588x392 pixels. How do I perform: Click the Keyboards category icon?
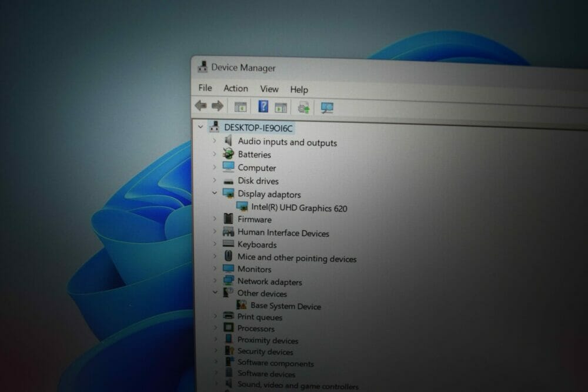point(228,243)
